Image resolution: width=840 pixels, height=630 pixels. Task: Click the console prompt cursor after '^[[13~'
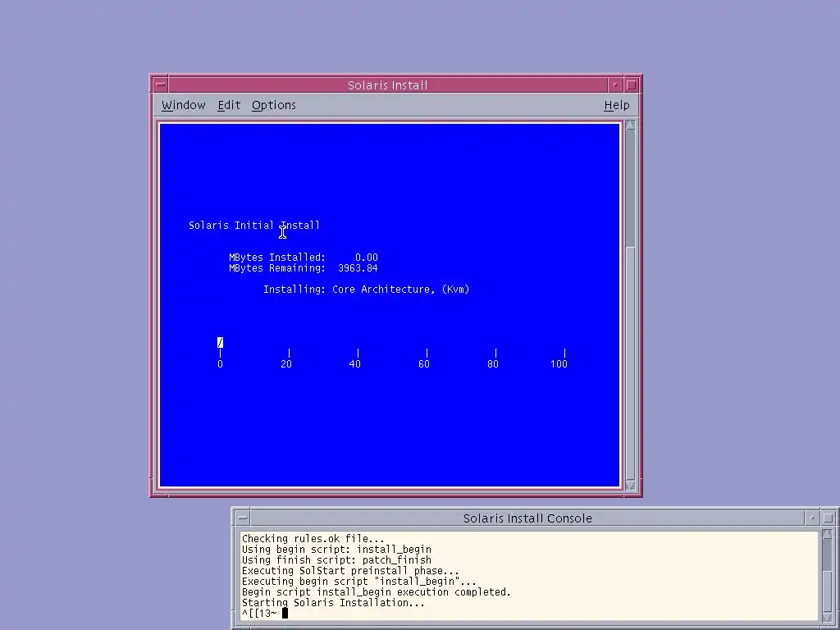point(285,614)
